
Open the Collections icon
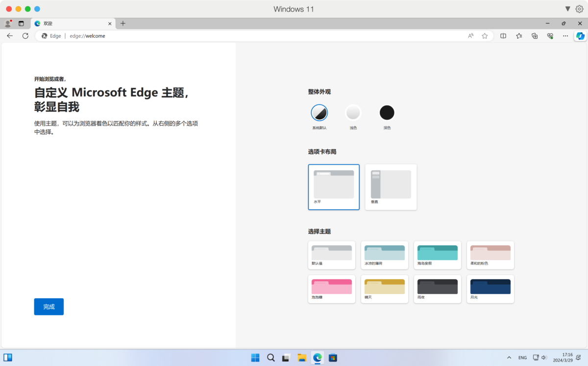click(535, 36)
